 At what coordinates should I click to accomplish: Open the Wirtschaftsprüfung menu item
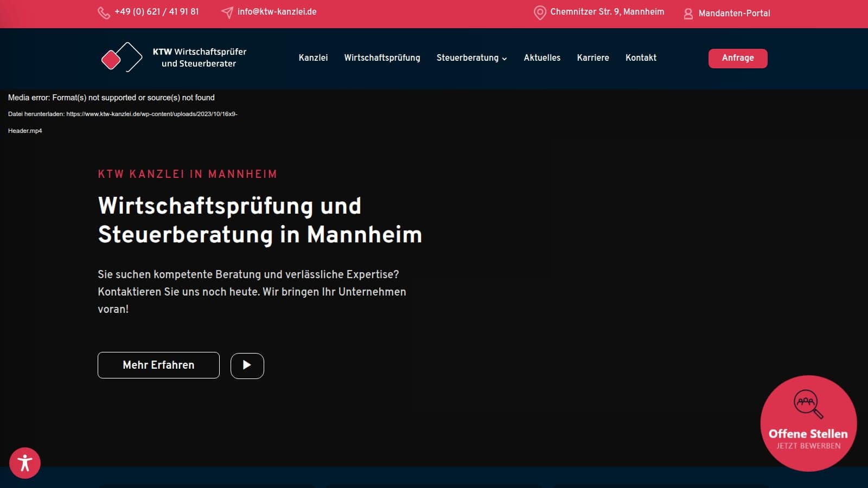tap(382, 57)
